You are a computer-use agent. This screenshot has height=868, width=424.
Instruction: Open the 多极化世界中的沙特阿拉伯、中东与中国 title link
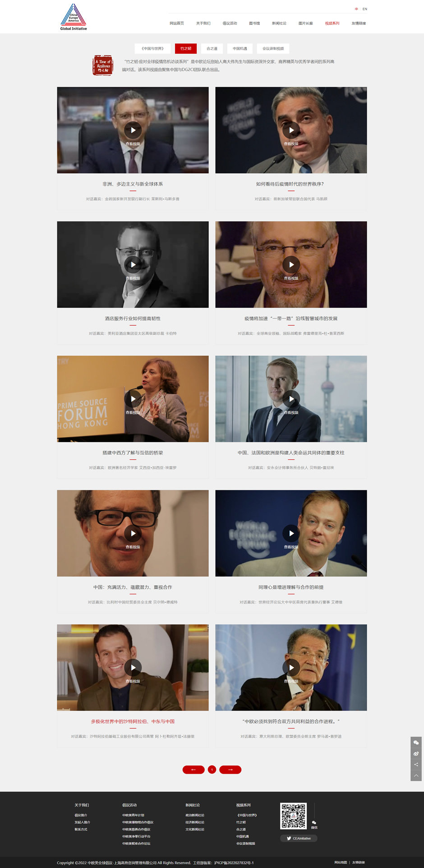(x=133, y=721)
